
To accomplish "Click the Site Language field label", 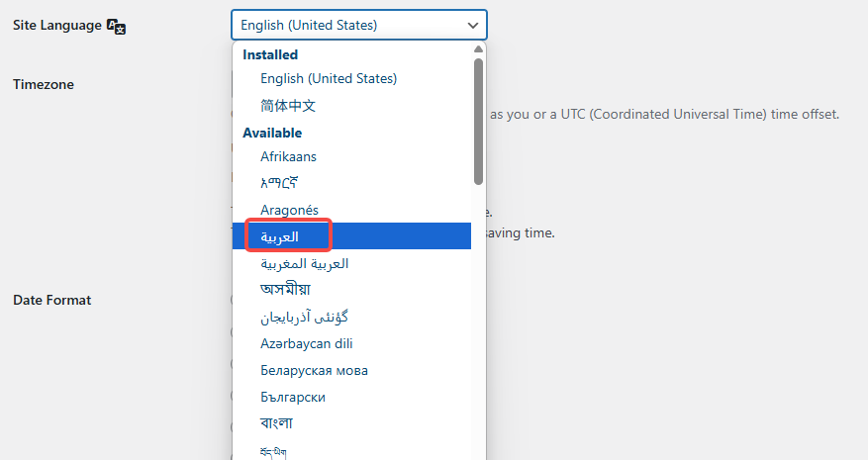I will pyautogui.click(x=57, y=25).
